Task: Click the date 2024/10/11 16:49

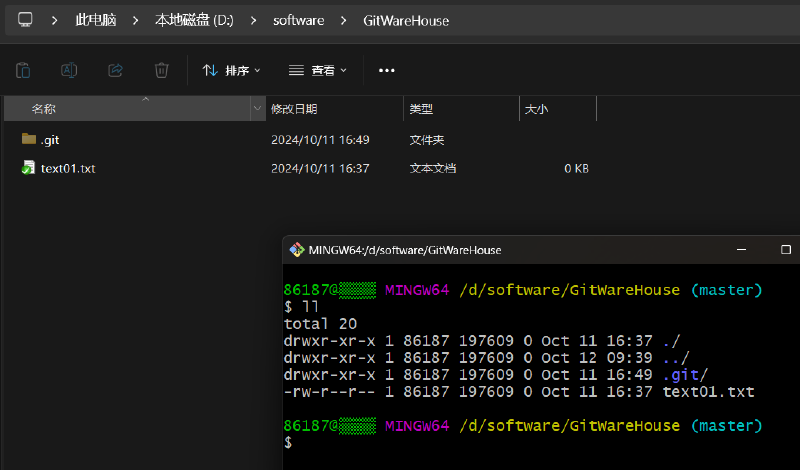Action: click(x=320, y=140)
